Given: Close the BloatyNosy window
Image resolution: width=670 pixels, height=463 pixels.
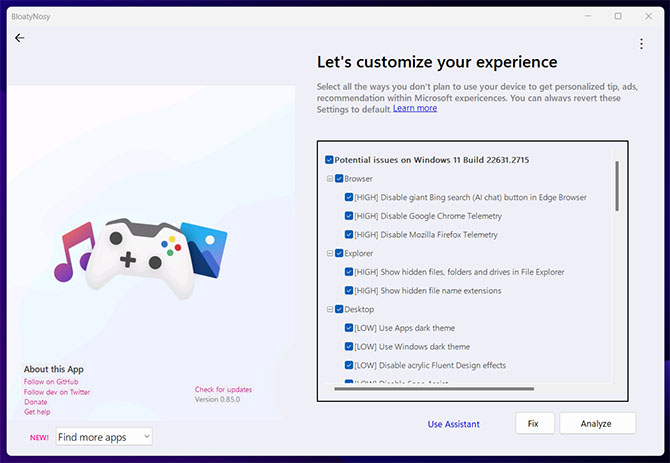Looking at the screenshot, I should (648, 16).
